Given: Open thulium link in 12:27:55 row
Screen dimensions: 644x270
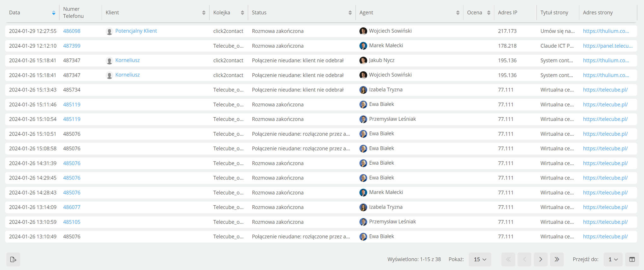Looking at the screenshot, I should pos(606,31).
